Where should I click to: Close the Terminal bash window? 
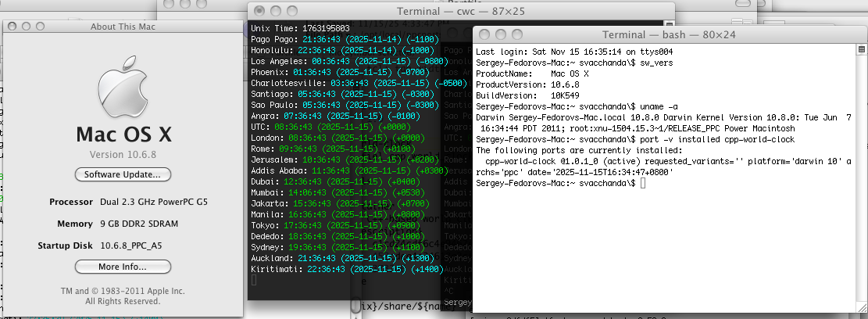pos(484,34)
